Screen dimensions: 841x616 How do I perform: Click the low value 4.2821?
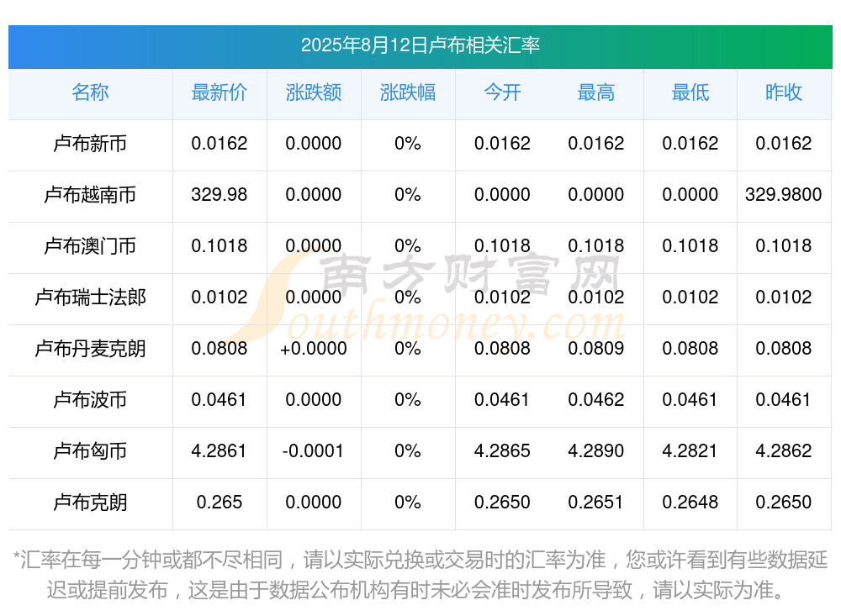[690, 451]
